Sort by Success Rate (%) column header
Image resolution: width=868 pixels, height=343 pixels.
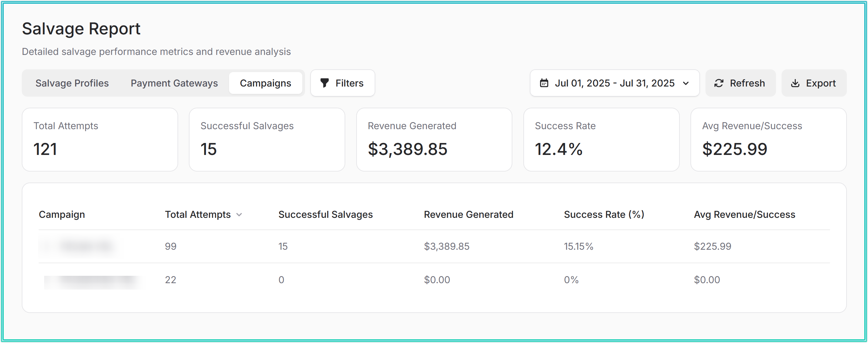603,214
